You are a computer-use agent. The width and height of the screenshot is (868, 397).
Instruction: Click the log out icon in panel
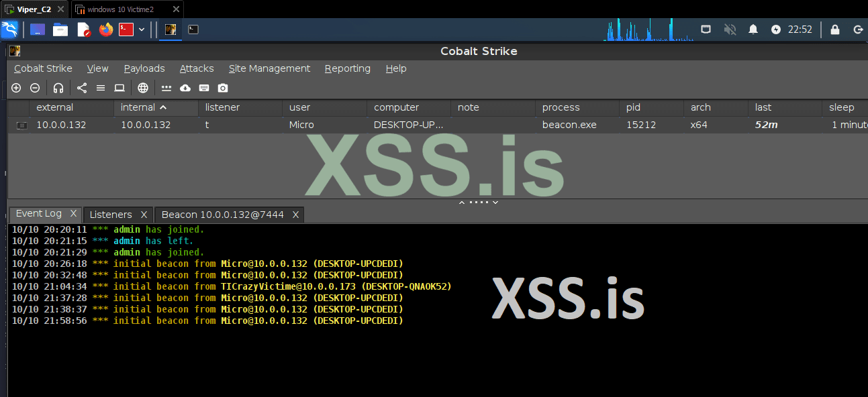[x=858, y=30]
